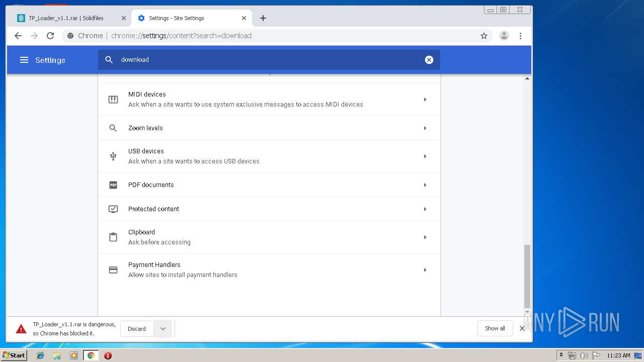
Task: Click 'Ask before accessing' clipboard text
Action: pos(159,242)
